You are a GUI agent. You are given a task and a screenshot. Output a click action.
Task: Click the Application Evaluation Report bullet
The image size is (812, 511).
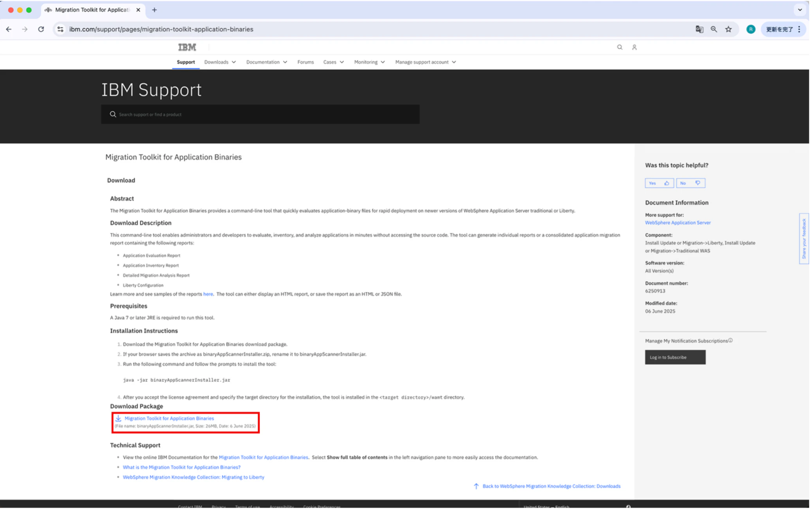(x=151, y=255)
